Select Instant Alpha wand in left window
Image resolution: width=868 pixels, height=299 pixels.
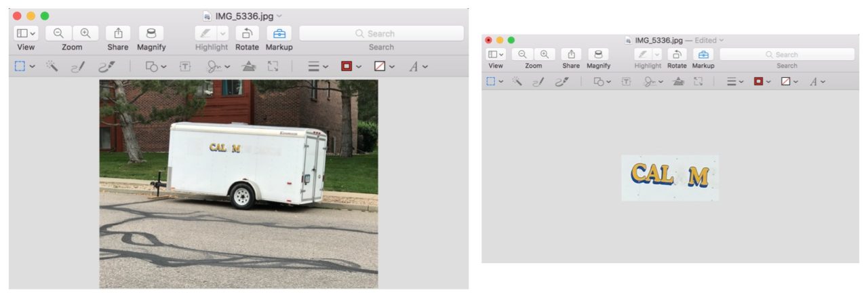(x=52, y=66)
